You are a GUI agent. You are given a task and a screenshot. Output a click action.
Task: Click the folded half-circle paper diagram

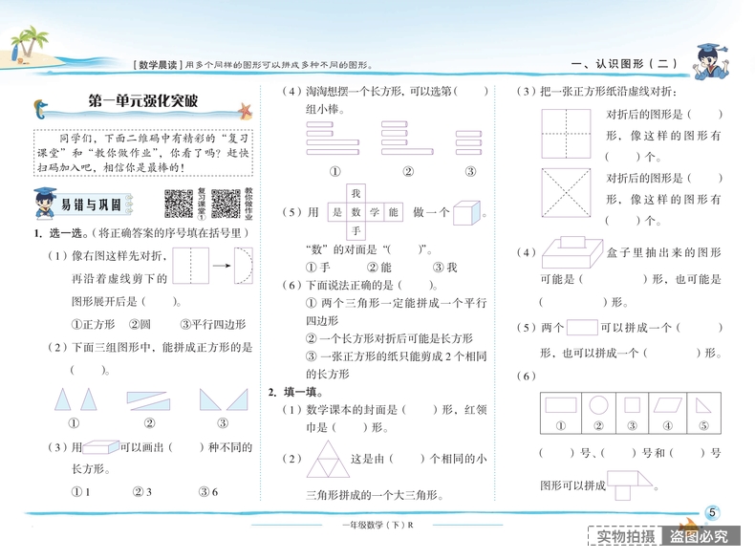pos(244,266)
